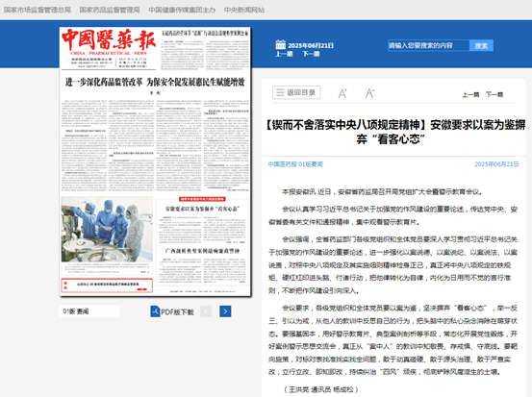Go to next issue 下一期
Image resolution: width=532 pixels, height=397 pixels.
point(311,54)
